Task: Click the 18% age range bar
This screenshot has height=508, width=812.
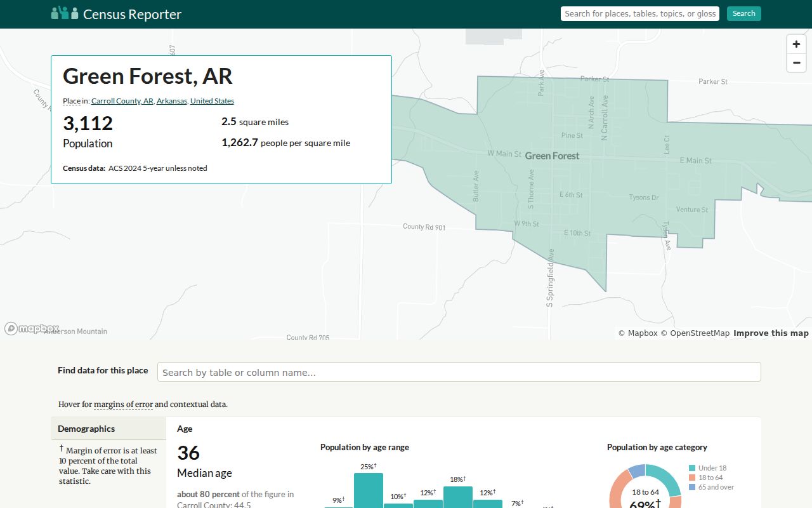Action: (458, 497)
